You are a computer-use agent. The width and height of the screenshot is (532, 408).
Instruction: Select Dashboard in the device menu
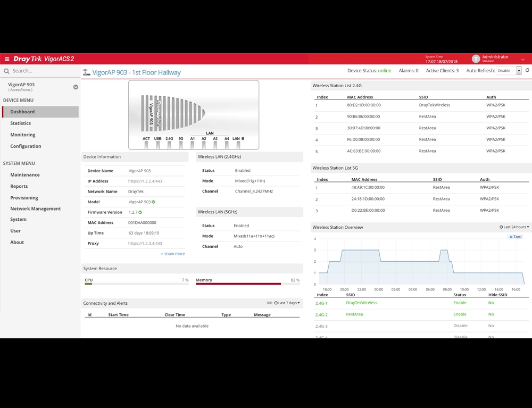point(40,112)
